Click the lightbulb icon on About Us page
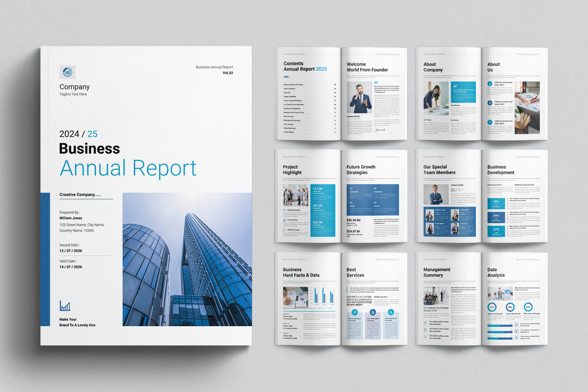 [x=490, y=84]
